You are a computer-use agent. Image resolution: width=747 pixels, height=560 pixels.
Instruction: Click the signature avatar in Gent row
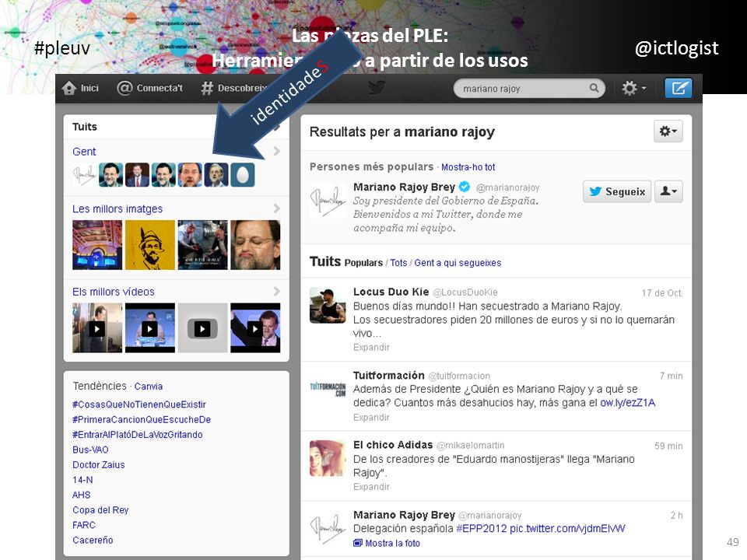(84, 175)
